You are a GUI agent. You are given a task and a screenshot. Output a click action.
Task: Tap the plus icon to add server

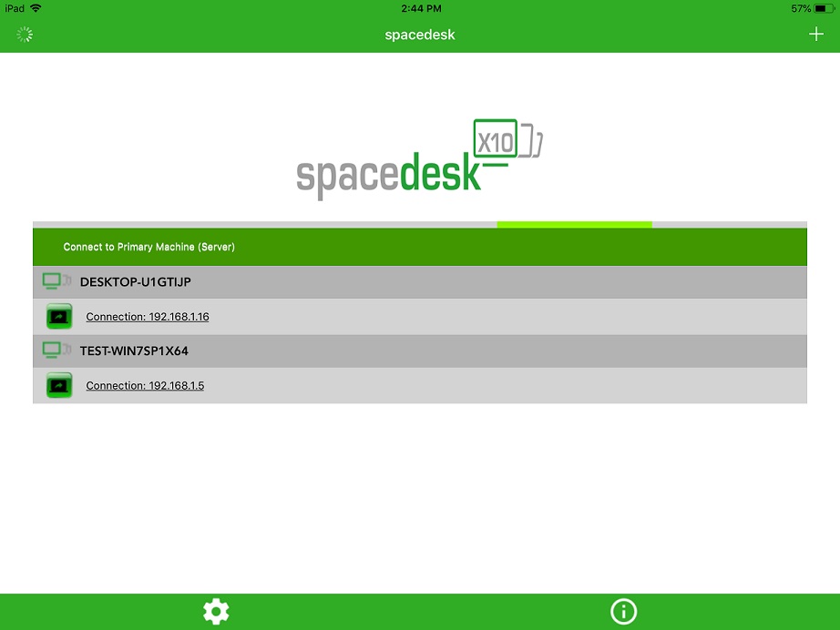816,35
